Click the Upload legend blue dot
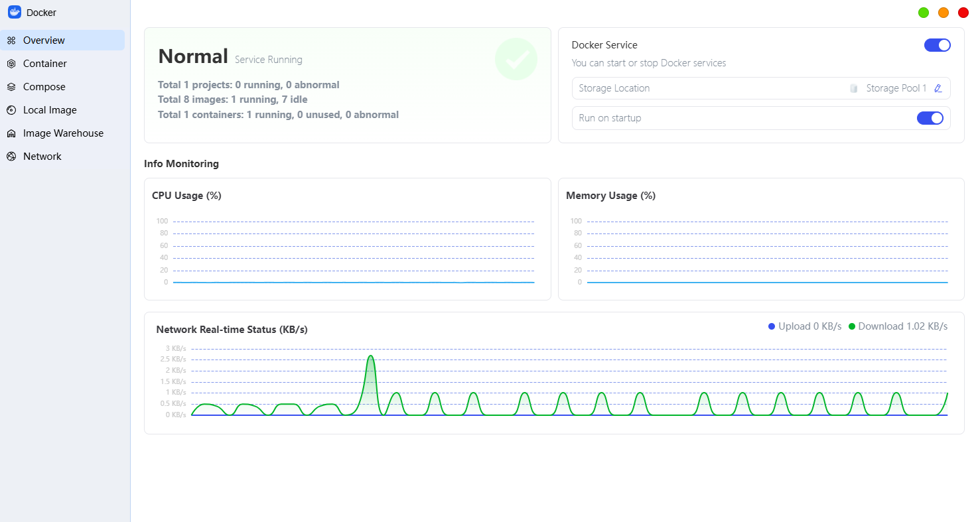 point(772,326)
